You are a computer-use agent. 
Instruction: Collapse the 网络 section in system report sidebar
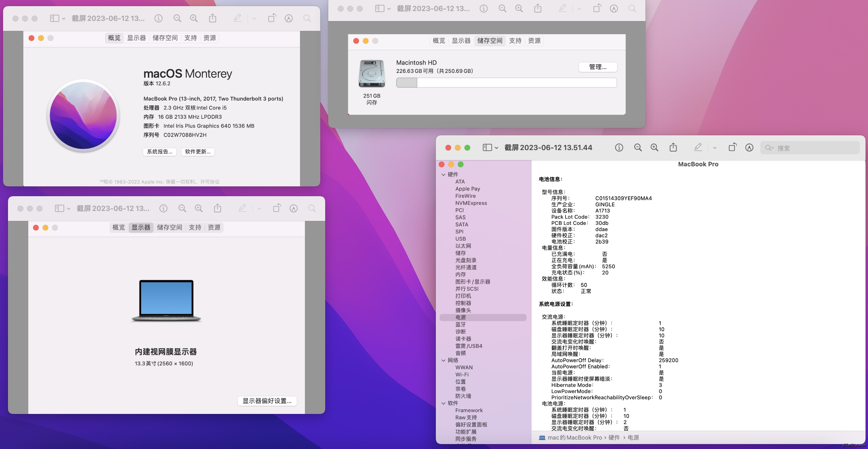point(444,360)
